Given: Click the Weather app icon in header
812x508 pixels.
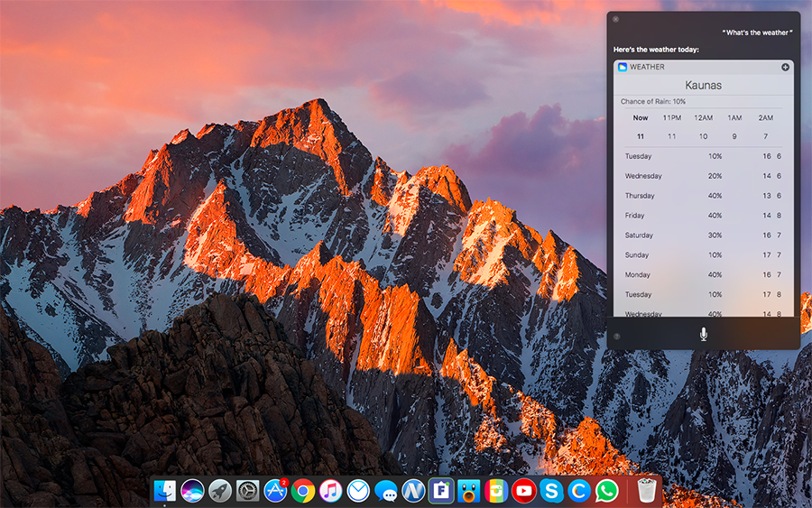Looking at the screenshot, I should (x=623, y=67).
